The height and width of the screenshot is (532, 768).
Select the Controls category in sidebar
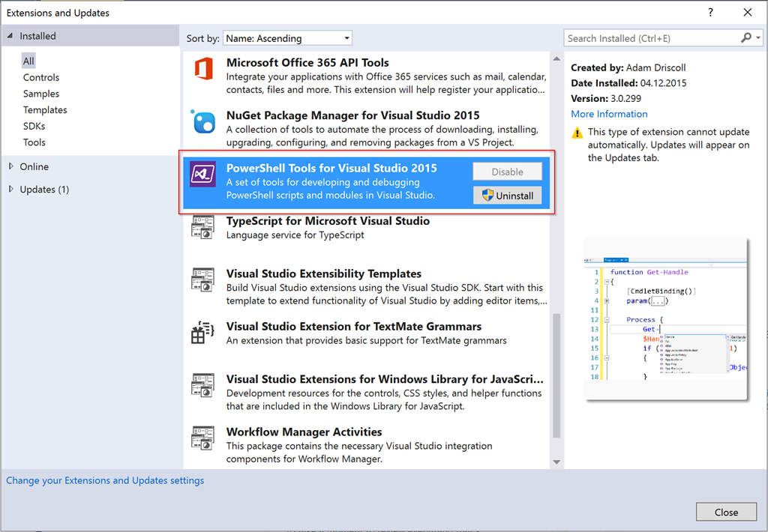(x=41, y=77)
